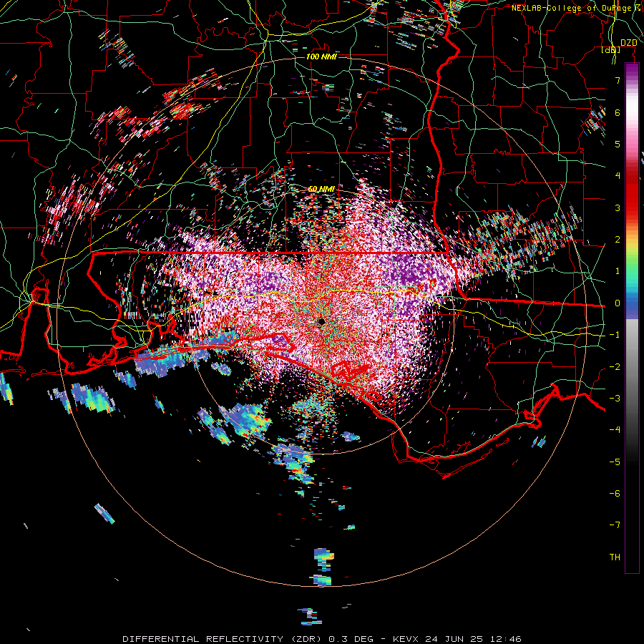This screenshot has width=644, height=644.
Task: Click the 5 value on the scale
Action: point(618,144)
